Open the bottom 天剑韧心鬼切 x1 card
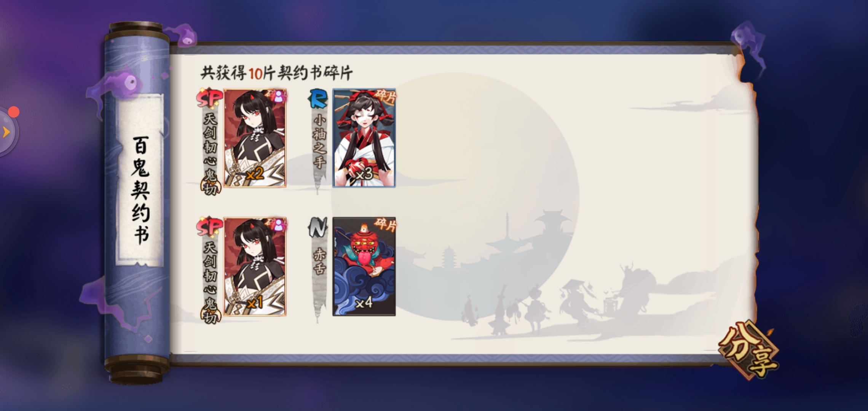 pos(255,266)
